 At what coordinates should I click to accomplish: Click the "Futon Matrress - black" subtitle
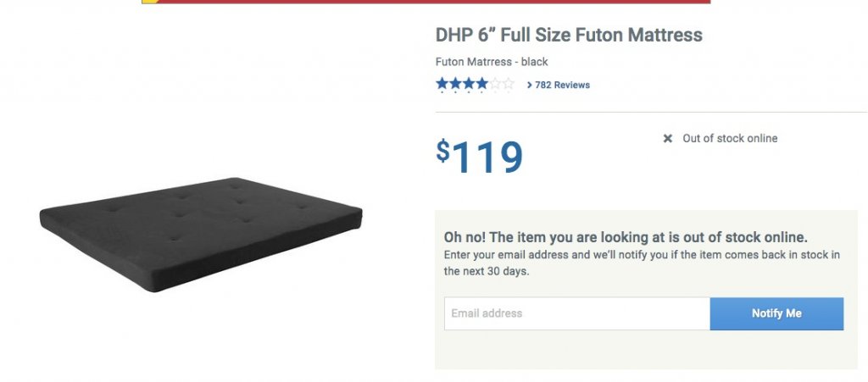click(x=492, y=62)
